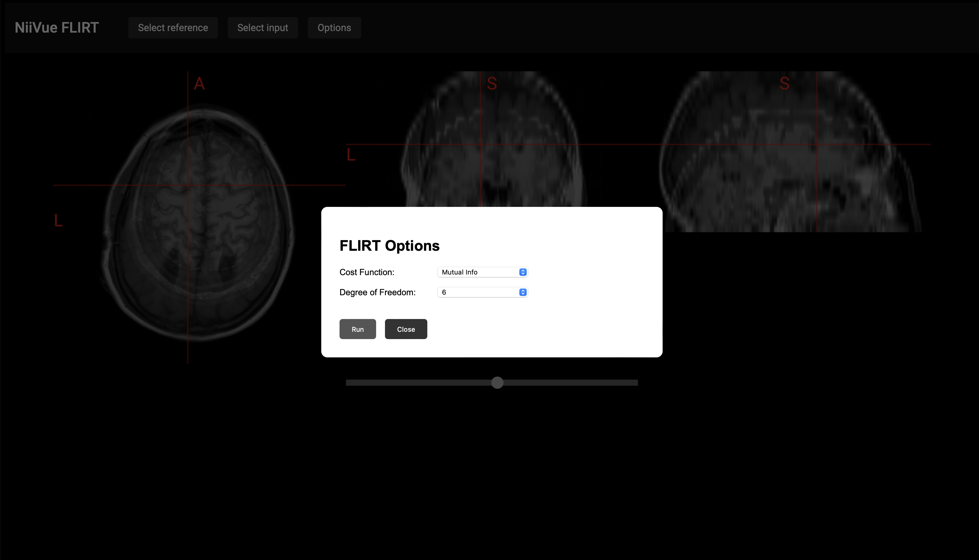The image size is (979, 560).
Task: Open the Options menu in header
Action: point(334,28)
